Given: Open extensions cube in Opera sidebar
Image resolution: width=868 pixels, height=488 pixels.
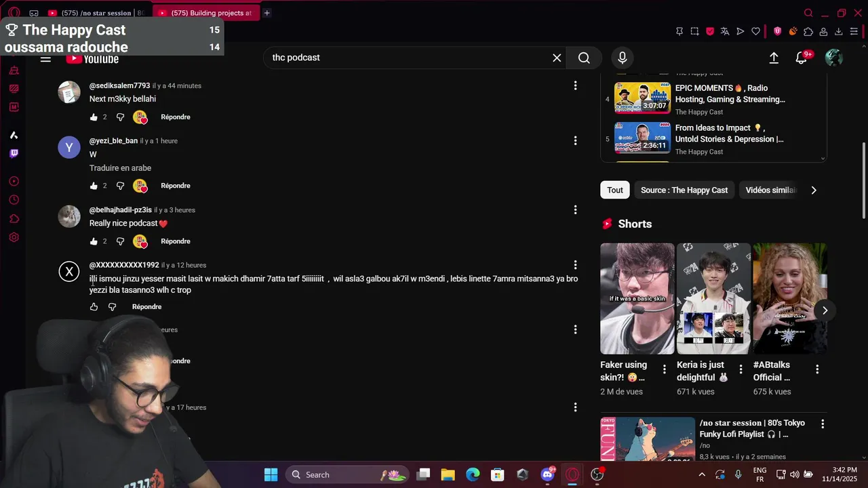Looking at the screenshot, I should click(x=14, y=219).
